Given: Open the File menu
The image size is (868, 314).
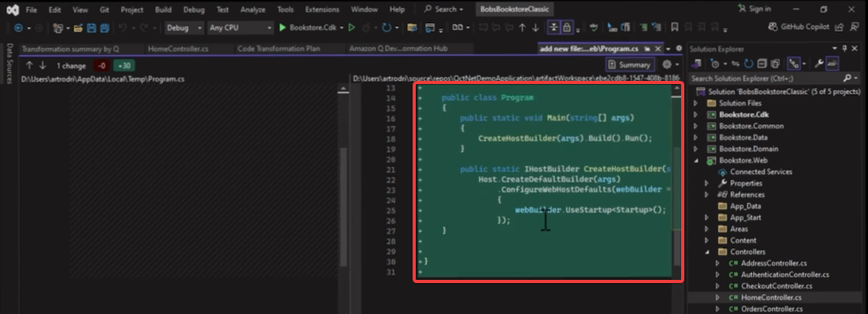Looking at the screenshot, I should pyautogui.click(x=32, y=10).
